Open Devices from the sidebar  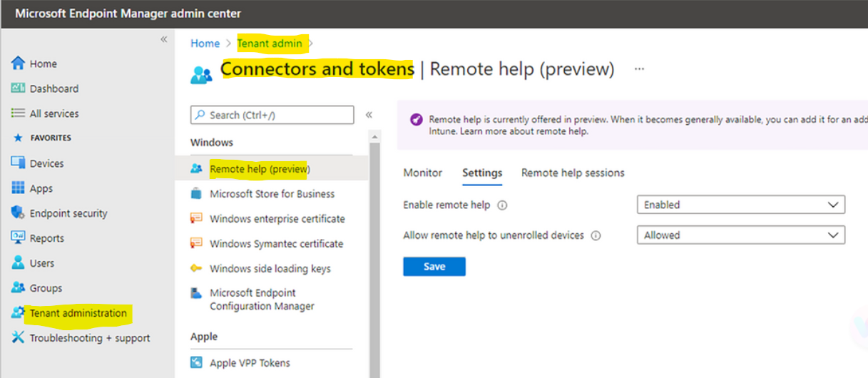pos(46,163)
